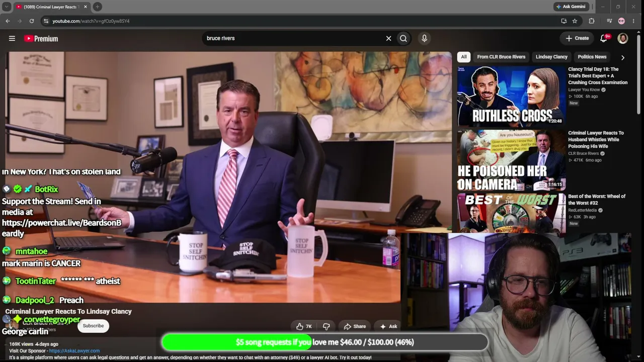
Task: Click the video title Criminal Lawyer Reacts To Lindsay Clancy
Action: 68,311
